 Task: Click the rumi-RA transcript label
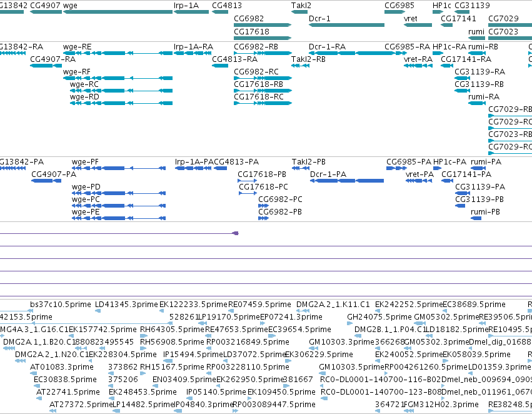click(x=484, y=97)
